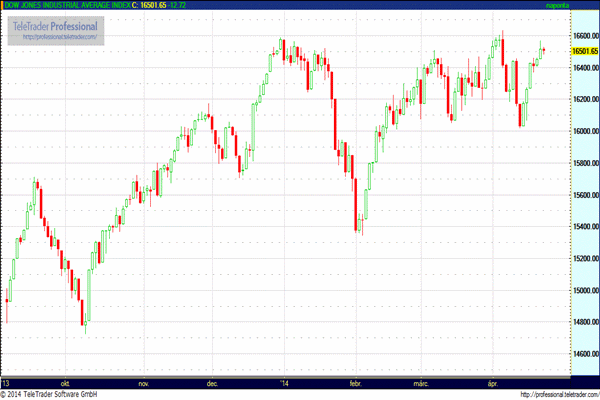Click the '13 year label on time axis
600x400 pixels.
click(5, 383)
